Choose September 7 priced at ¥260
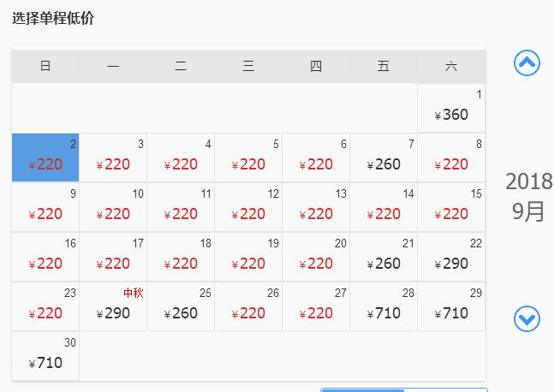 tap(384, 157)
